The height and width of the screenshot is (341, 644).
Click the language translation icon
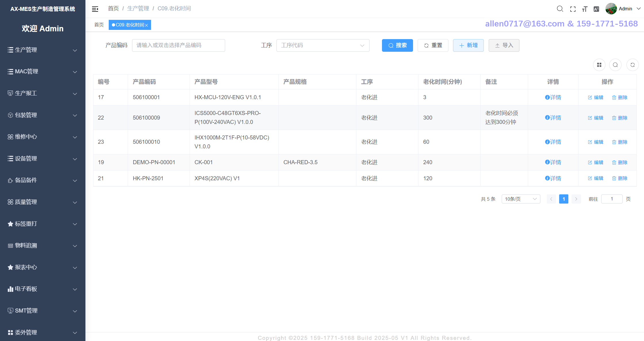[x=596, y=9]
